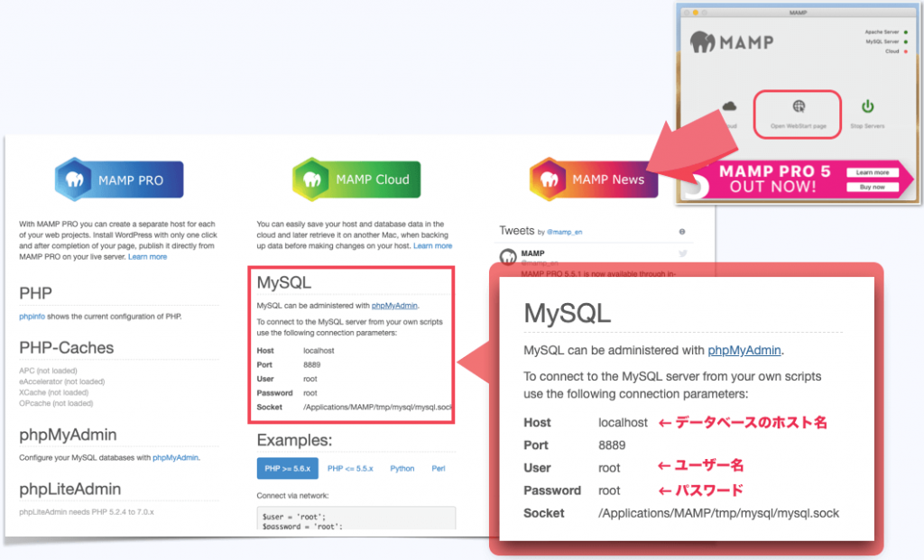Screen dimensions: 924x560
Task: Click Buy now in the MAMP PRO 5 banner
Action: pos(873,188)
